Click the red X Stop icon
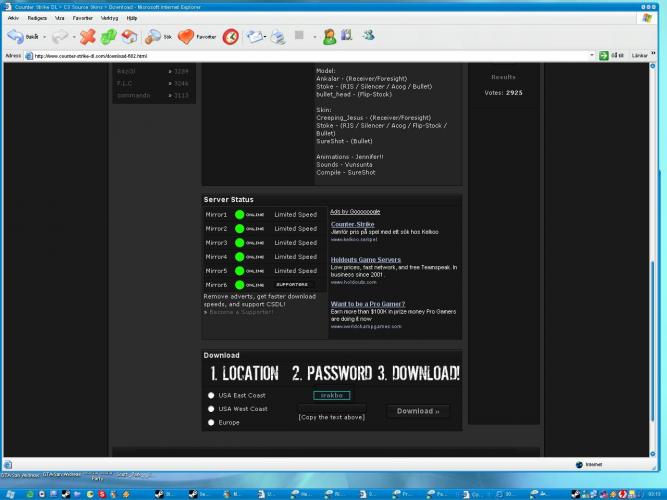The height and width of the screenshot is (500, 667). pos(88,37)
